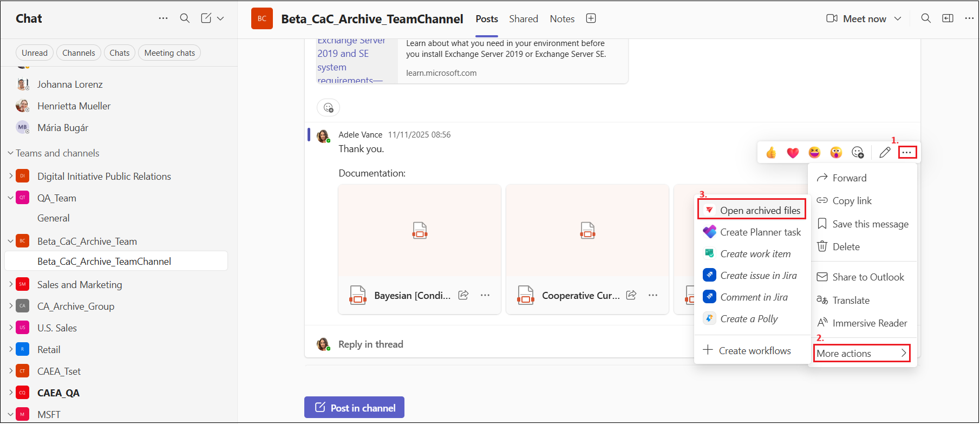Click the pencil edit message icon
This screenshot has height=424, width=980.
pyautogui.click(x=885, y=153)
